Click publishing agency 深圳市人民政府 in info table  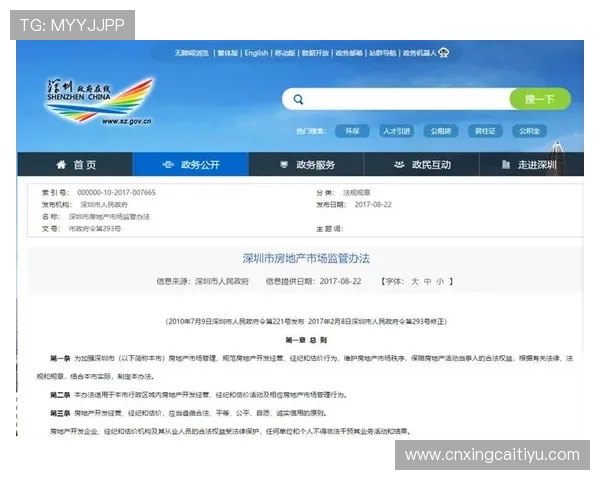(x=104, y=205)
